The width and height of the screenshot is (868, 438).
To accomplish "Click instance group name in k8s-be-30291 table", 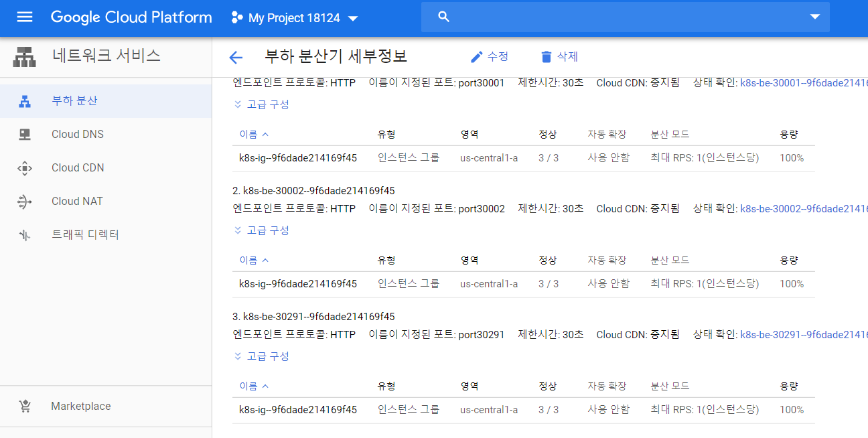I will click(298, 410).
